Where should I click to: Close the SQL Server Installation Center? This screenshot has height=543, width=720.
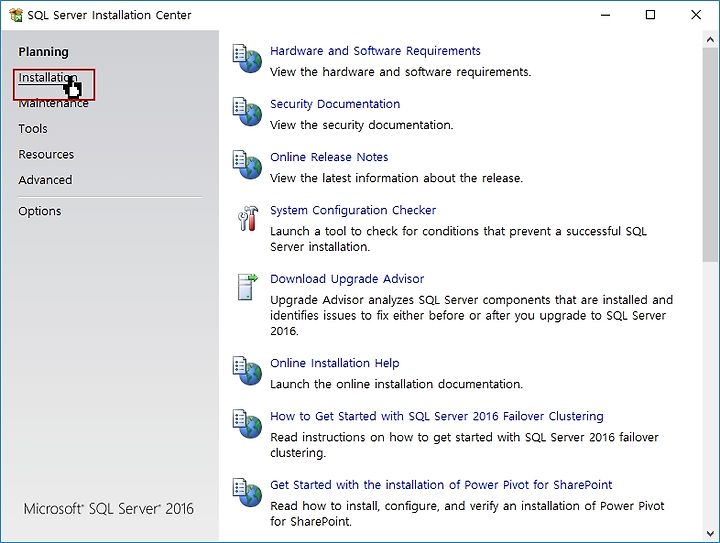(696, 15)
